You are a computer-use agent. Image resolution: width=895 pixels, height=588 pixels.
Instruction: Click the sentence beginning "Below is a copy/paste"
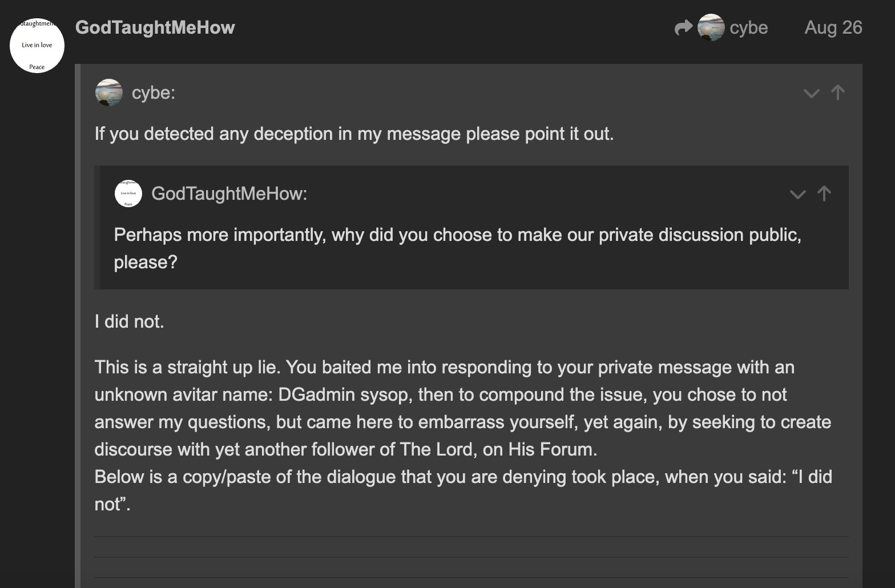click(x=462, y=477)
